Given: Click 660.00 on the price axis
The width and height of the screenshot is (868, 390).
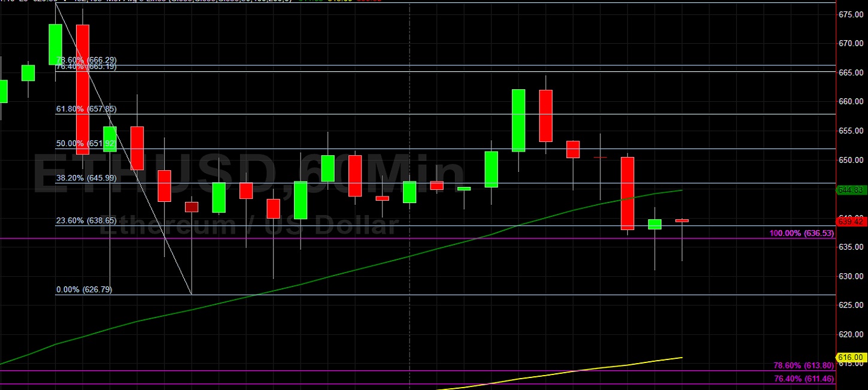Looking at the screenshot, I should pos(850,102).
